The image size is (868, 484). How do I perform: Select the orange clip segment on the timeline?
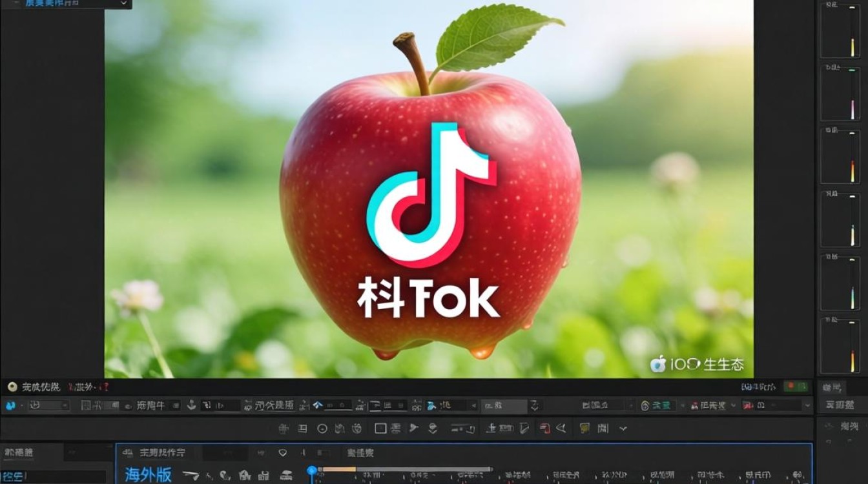(x=339, y=469)
